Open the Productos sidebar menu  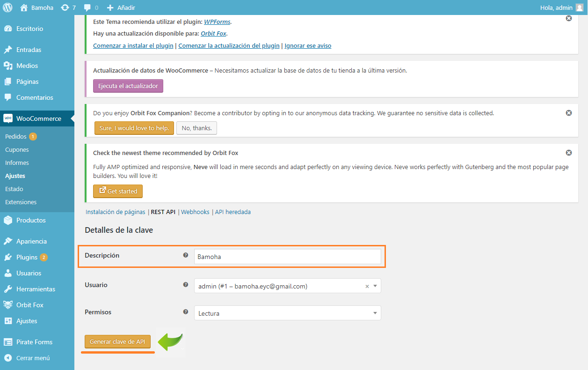click(31, 220)
